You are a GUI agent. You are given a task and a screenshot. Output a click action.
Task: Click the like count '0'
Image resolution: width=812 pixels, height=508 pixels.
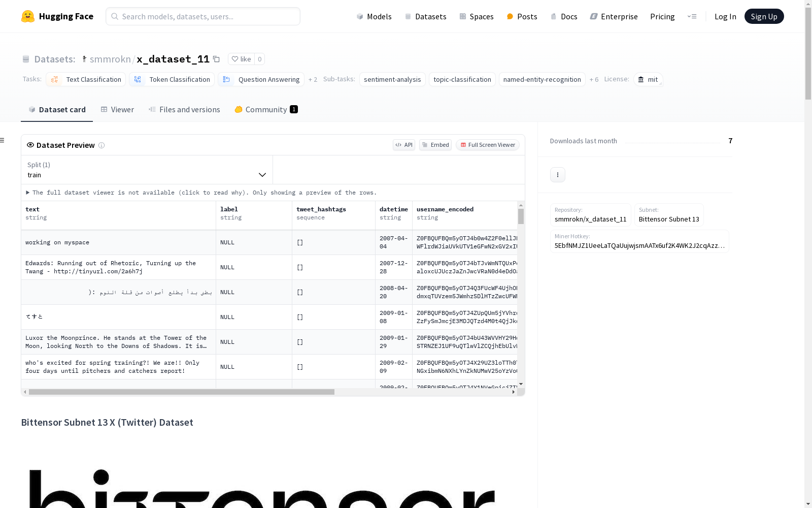260,59
